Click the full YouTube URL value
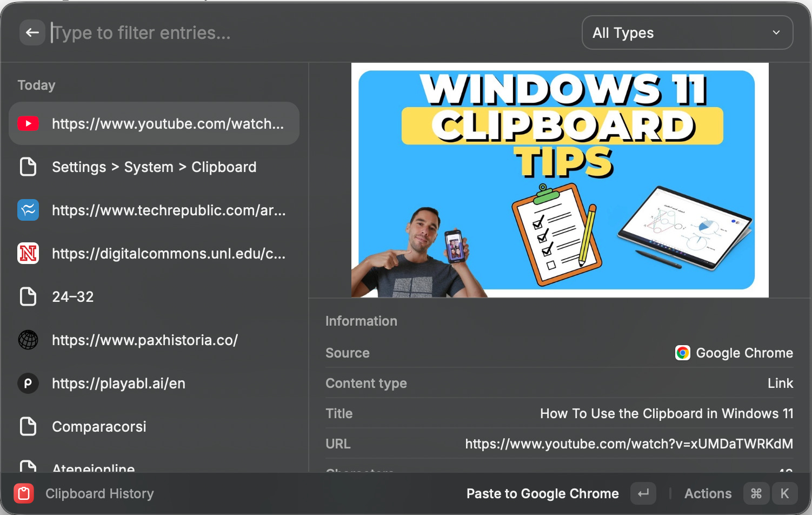Screen dimensions: 812x515 click(629, 444)
